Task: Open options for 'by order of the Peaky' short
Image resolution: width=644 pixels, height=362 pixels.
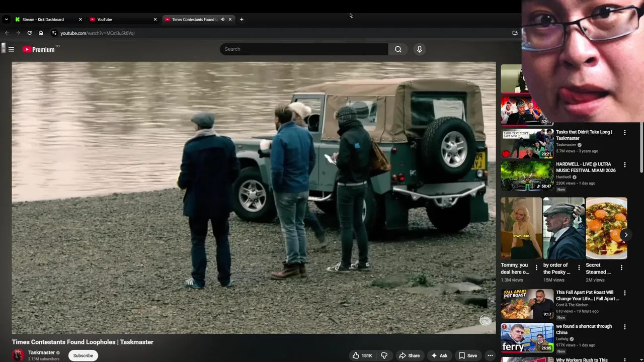Action: (579, 268)
